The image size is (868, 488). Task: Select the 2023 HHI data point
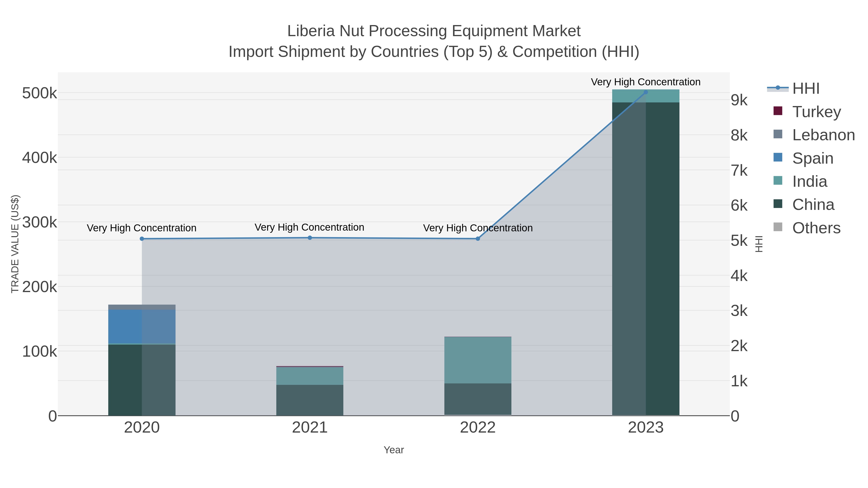point(646,92)
